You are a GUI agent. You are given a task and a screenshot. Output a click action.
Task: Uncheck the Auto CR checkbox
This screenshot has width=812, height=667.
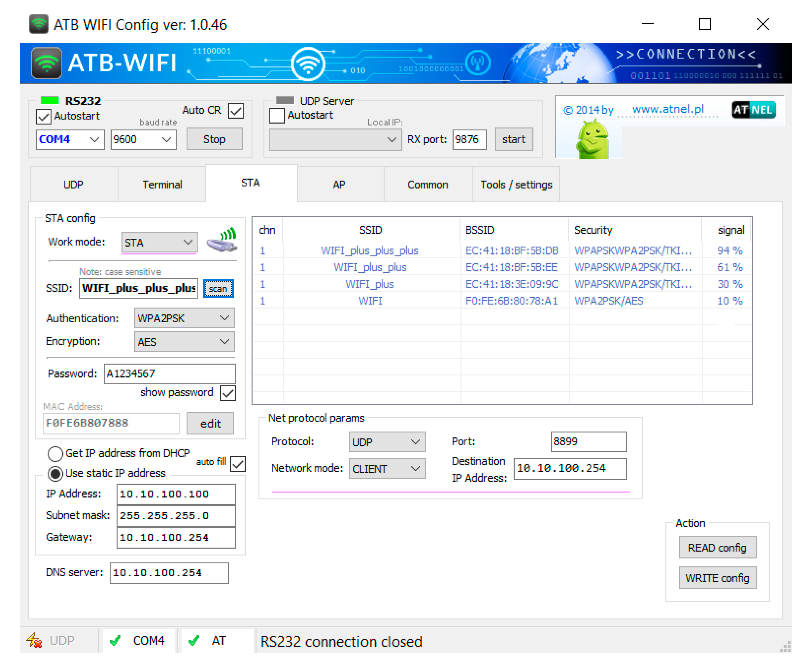tap(236, 111)
